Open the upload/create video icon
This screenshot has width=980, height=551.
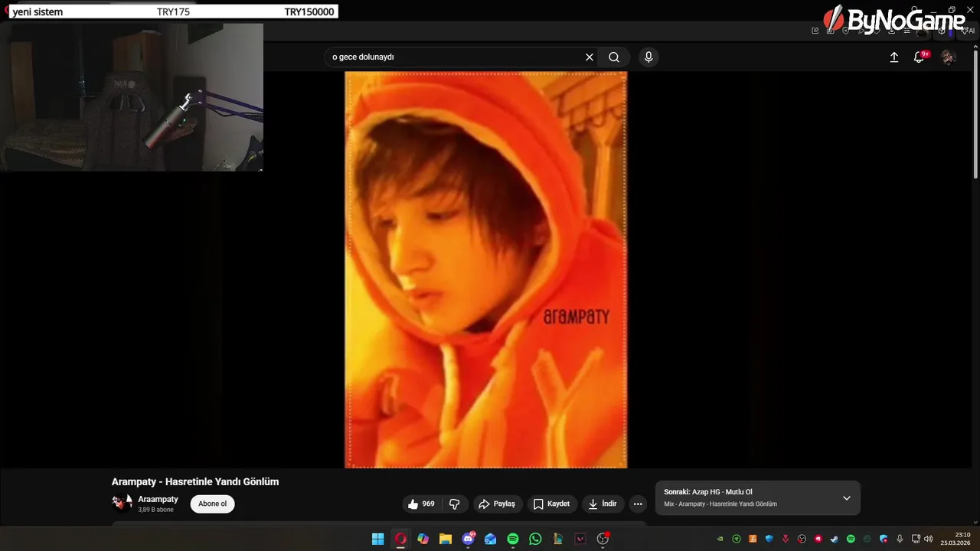893,57
